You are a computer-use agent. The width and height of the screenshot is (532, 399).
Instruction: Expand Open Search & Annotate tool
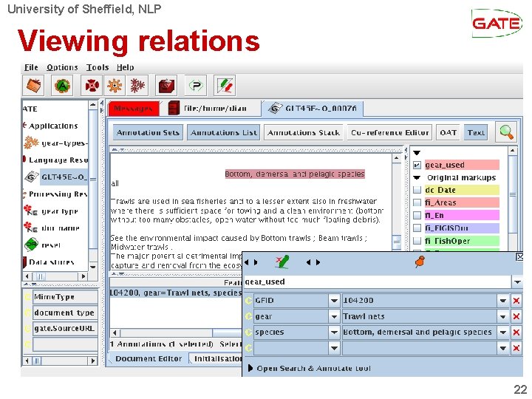coord(250,368)
